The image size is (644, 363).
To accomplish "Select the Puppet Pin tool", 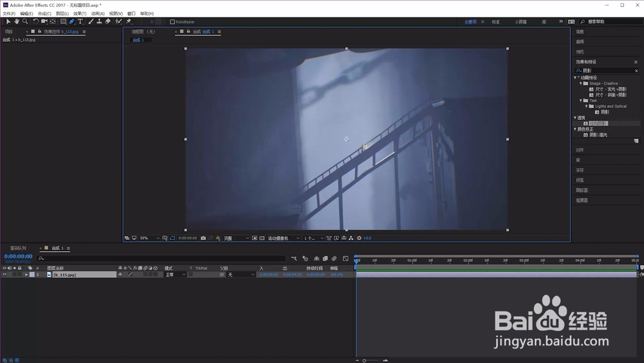I will (129, 21).
